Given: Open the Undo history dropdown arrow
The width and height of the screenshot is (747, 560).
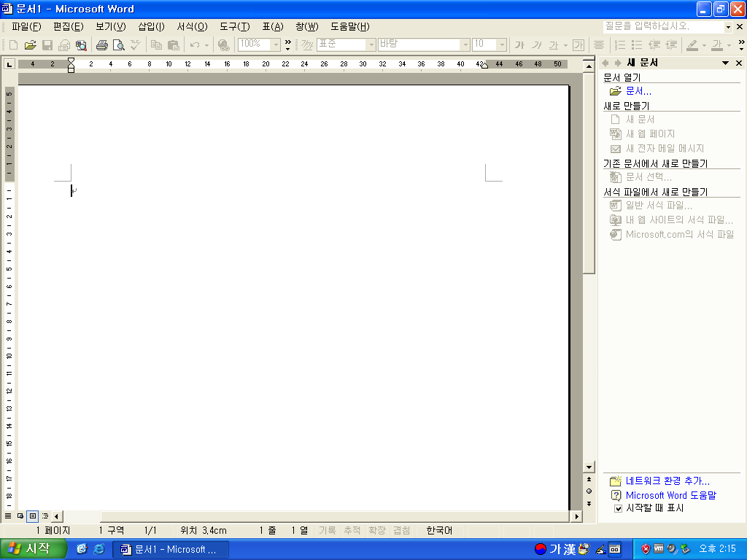Looking at the screenshot, I should [206, 45].
